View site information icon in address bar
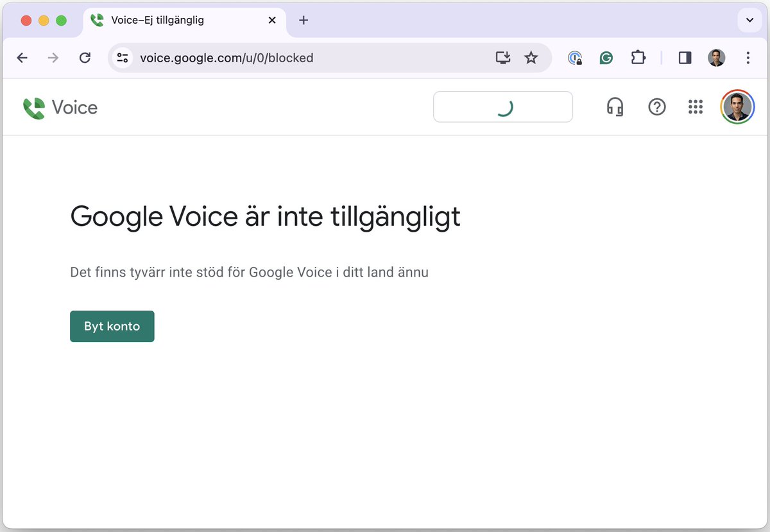 point(122,58)
